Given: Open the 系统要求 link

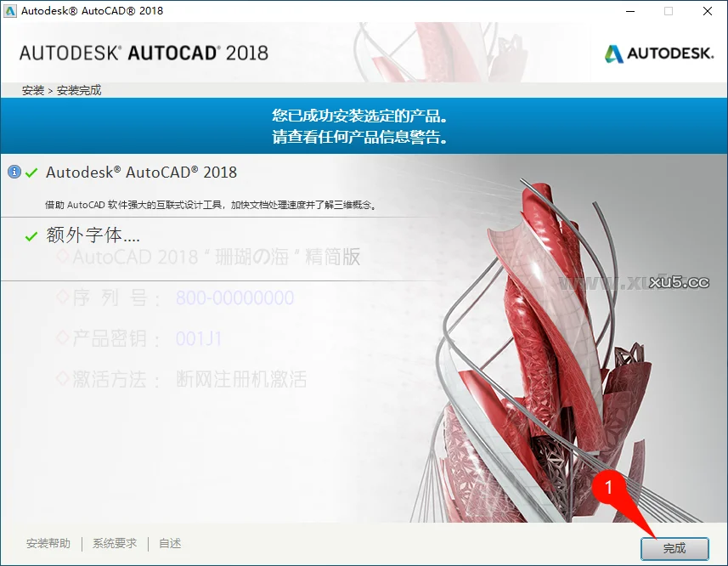Looking at the screenshot, I should coord(115,544).
